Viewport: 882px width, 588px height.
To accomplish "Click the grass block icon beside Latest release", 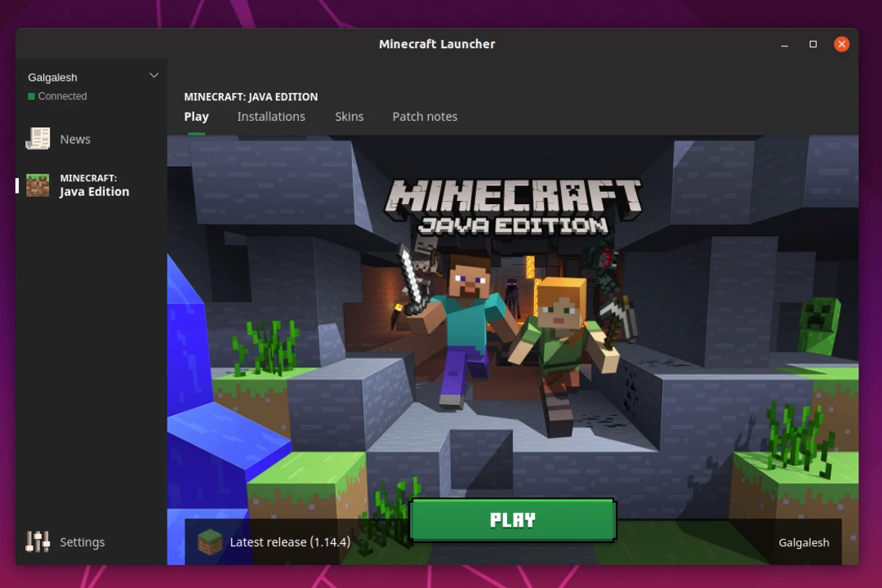I will click(x=210, y=541).
